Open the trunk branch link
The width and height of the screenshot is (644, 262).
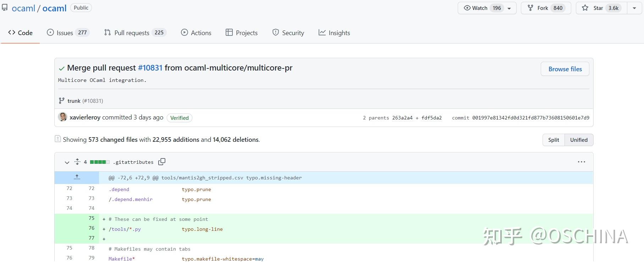pyautogui.click(x=74, y=101)
